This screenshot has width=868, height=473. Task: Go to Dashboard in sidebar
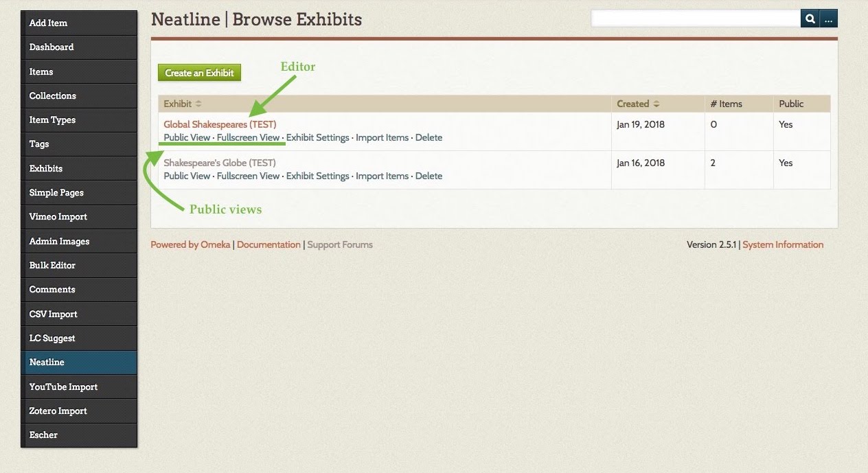[x=79, y=47]
